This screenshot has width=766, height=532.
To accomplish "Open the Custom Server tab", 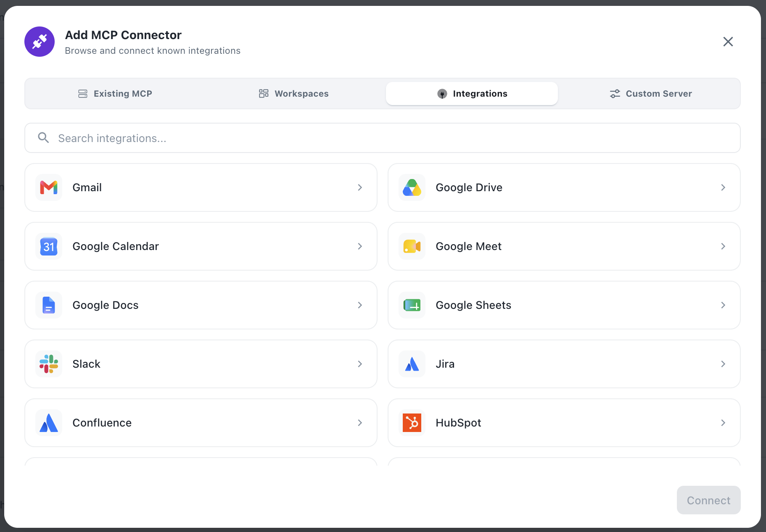I will click(650, 94).
